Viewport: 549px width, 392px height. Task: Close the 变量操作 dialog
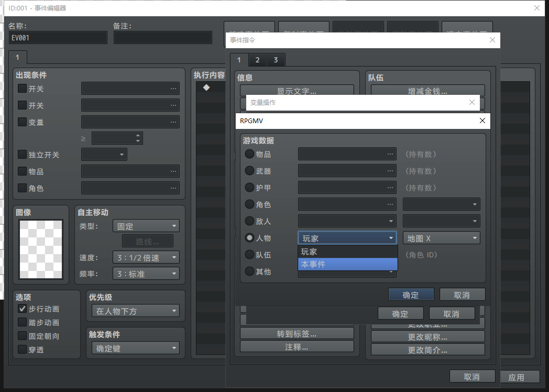(471, 102)
